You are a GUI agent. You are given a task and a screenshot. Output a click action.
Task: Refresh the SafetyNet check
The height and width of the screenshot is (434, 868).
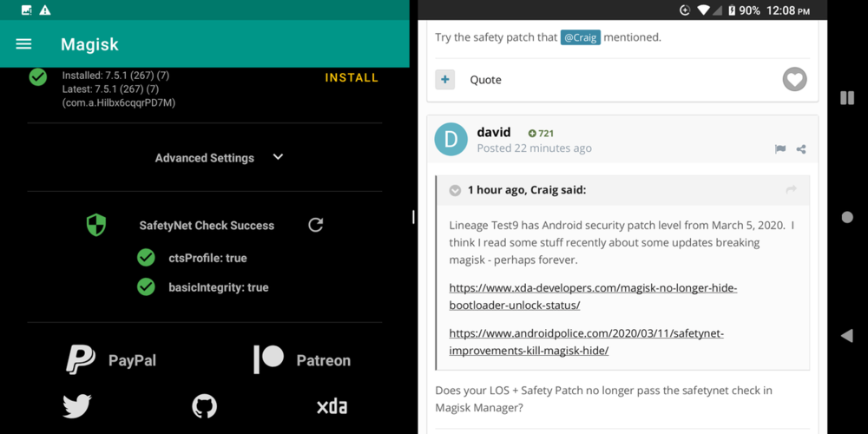click(316, 225)
